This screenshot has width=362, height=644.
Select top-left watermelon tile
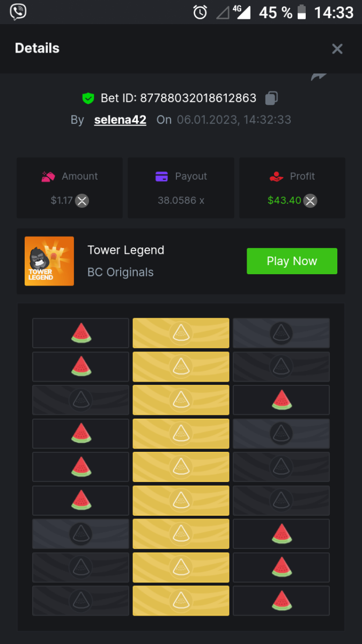[x=80, y=333]
